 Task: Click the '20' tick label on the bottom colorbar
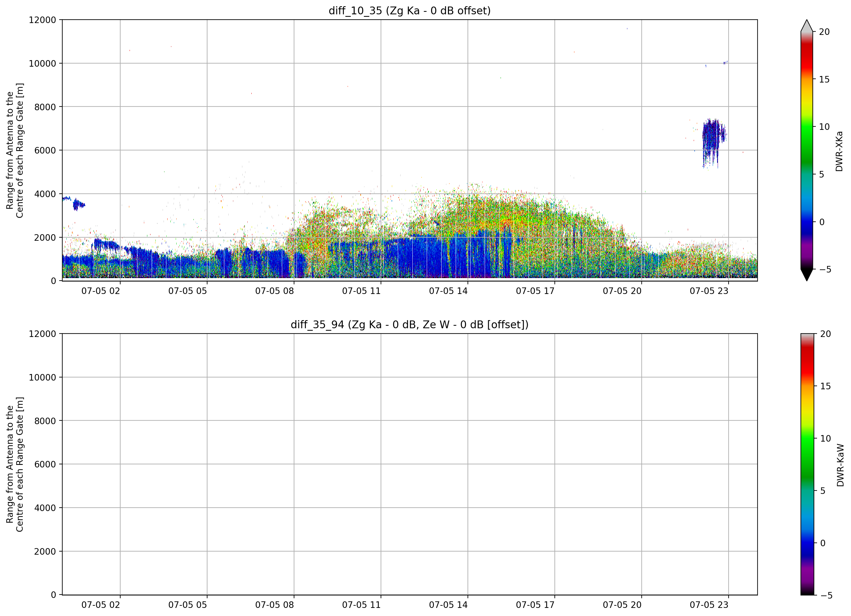tap(825, 334)
